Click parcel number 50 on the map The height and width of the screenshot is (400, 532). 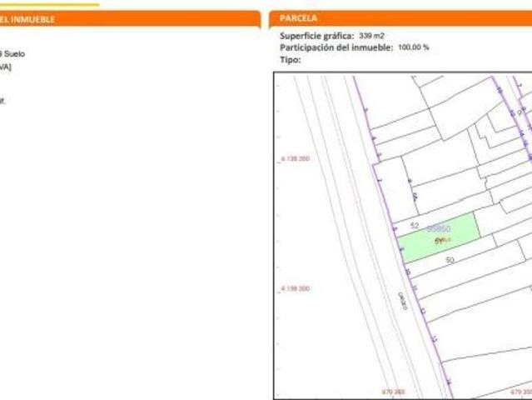click(450, 260)
